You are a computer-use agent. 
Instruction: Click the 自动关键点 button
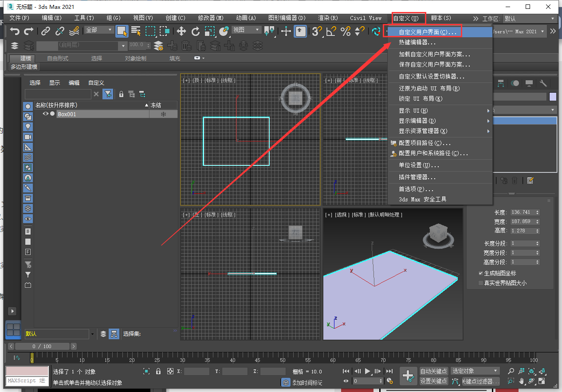click(x=434, y=371)
